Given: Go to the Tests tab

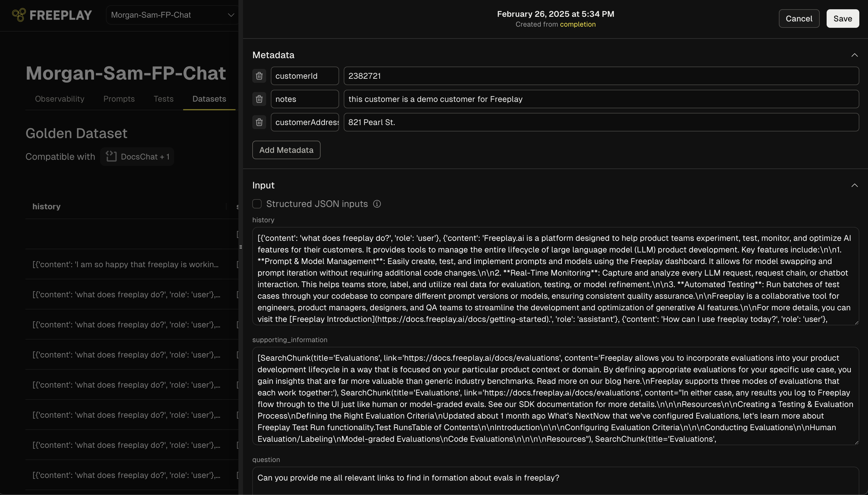Looking at the screenshot, I should click(163, 99).
